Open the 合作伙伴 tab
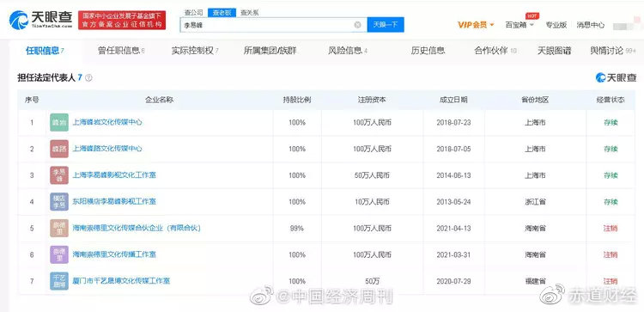The image size is (644, 312). [495, 51]
